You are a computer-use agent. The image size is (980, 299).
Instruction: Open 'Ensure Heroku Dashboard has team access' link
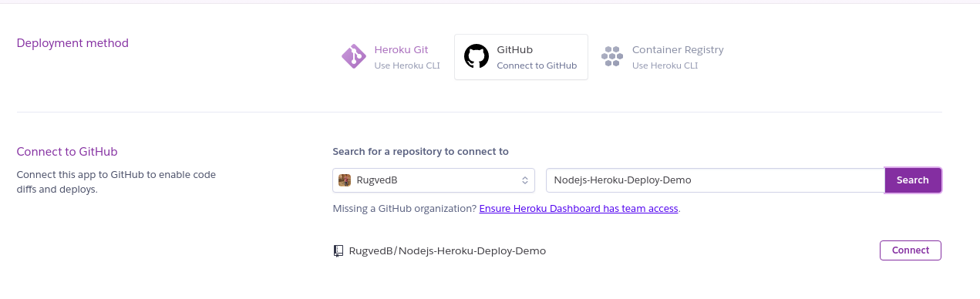pos(579,208)
